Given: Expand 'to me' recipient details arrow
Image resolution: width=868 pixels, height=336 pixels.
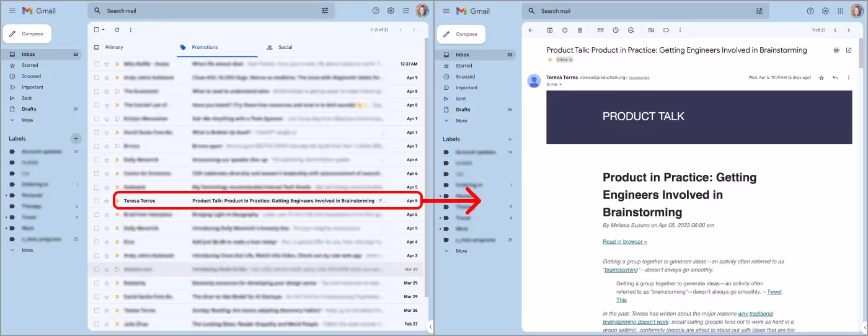Looking at the screenshot, I should pos(560,84).
